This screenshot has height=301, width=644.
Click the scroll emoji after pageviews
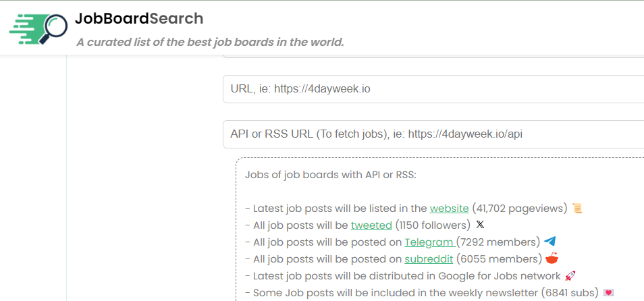click(577, 209)
